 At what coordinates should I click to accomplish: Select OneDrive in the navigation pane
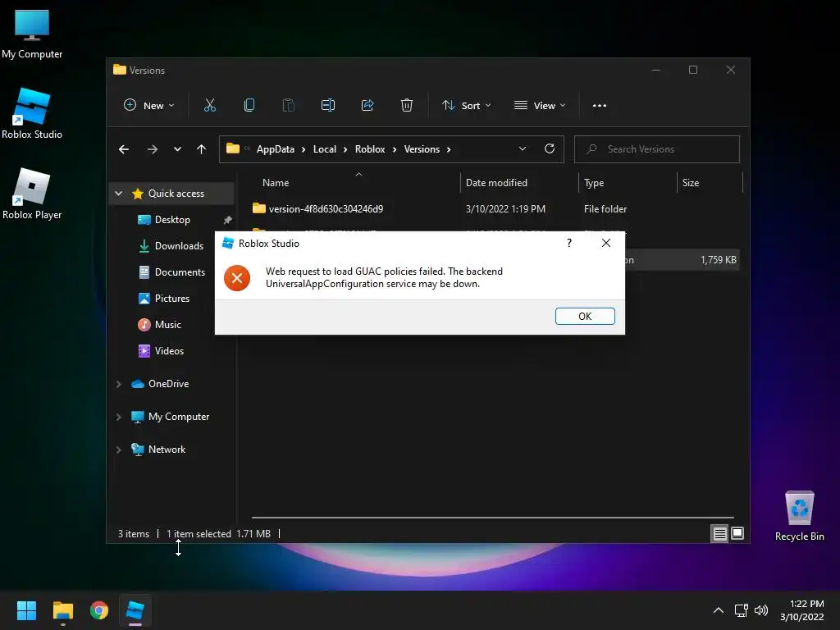tap(168, 384)
